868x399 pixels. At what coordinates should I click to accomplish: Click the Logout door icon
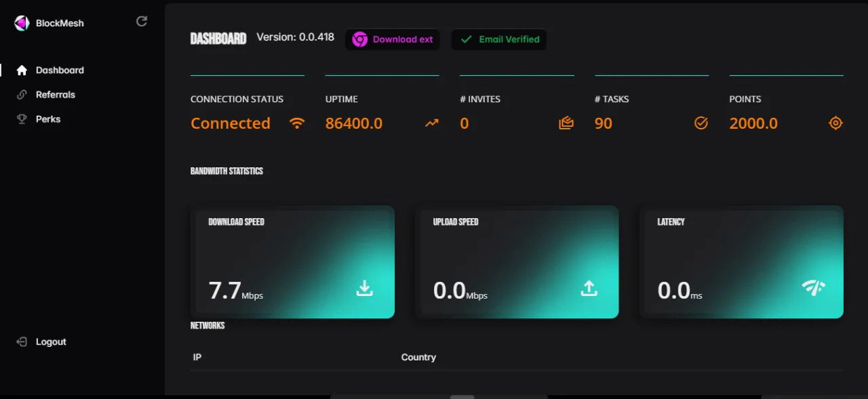coord(22,342)
